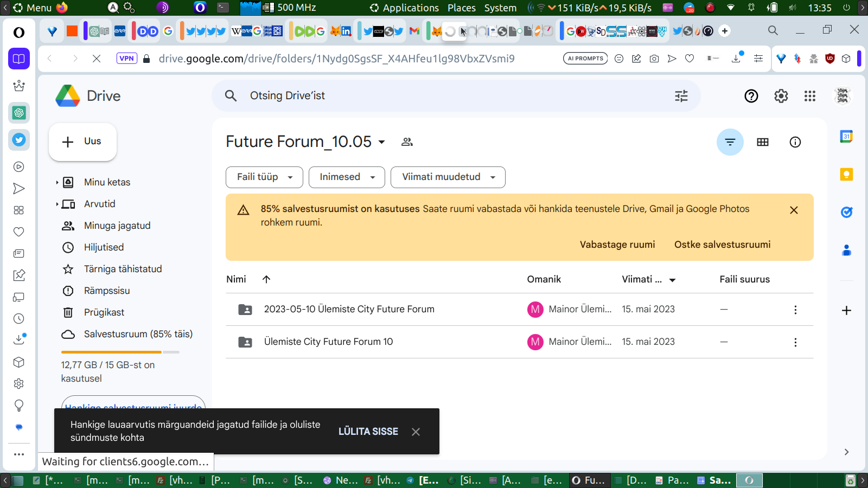Click Vabastage ruumi in the storage banner
The width and height of the screenshot is (868, 488).
pyautogui.click(x=617, y=245)
